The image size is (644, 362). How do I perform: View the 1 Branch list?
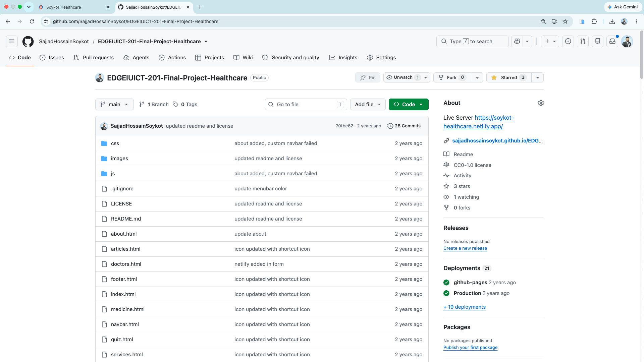154,105
